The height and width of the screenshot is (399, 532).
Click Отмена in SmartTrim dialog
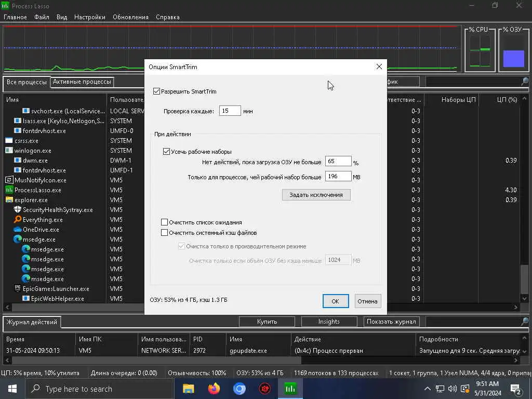click(x=367, y=301)
